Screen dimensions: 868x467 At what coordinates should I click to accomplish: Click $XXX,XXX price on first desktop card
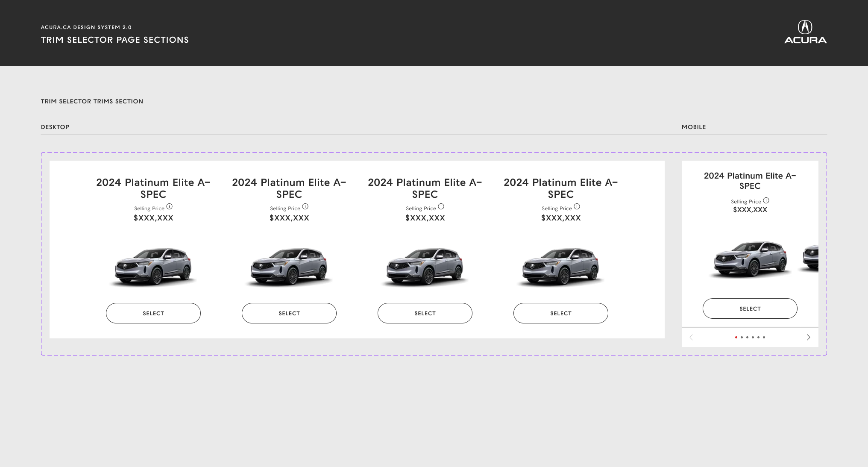[153, 218]
